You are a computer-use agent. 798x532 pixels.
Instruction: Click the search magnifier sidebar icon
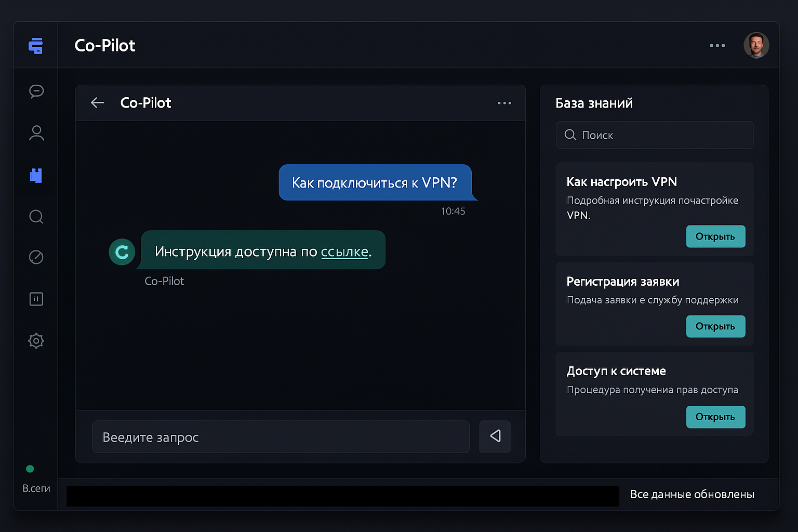point(36,217)
